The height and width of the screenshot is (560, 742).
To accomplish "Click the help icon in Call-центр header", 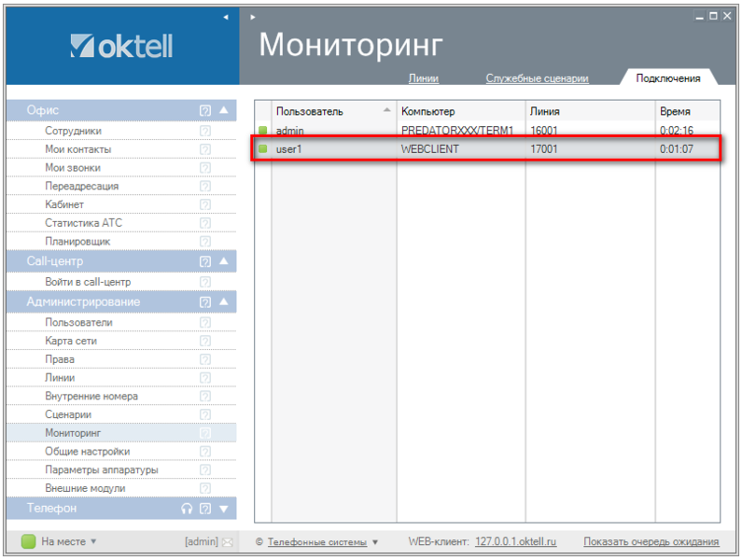I will pyautogui.click(x=205, y=261).
